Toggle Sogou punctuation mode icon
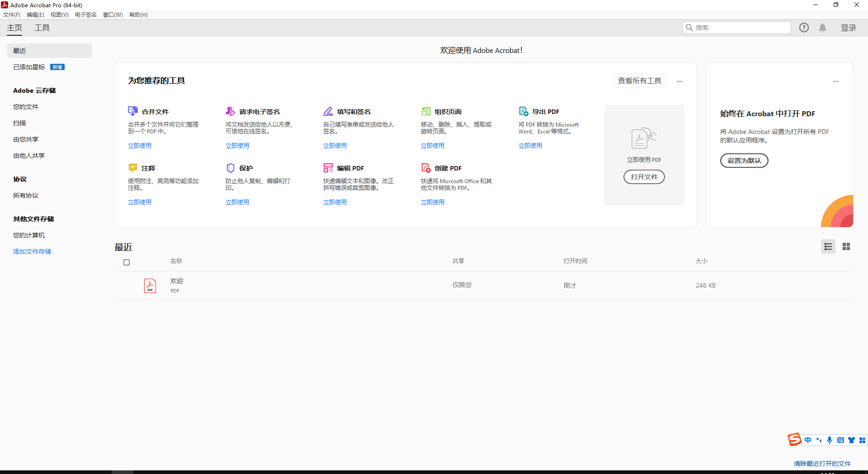The image size is (868, 474). click(819, 440)
